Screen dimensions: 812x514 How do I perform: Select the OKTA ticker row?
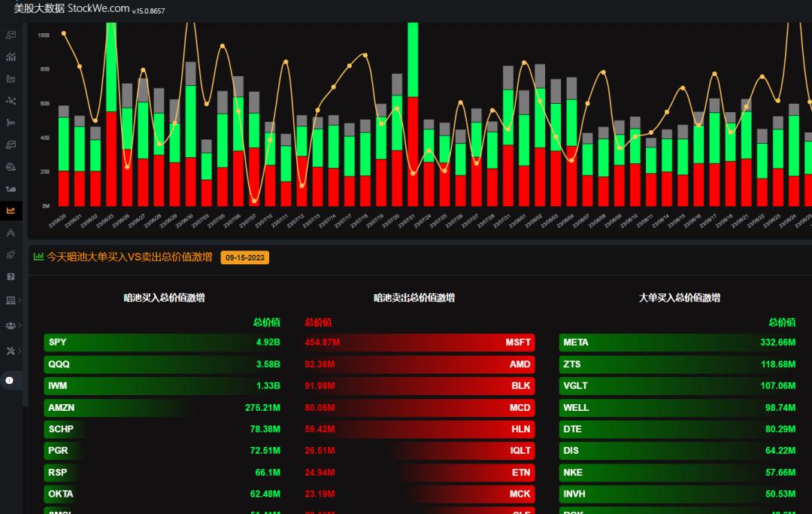pyautogui.click(x=164, y=494)
